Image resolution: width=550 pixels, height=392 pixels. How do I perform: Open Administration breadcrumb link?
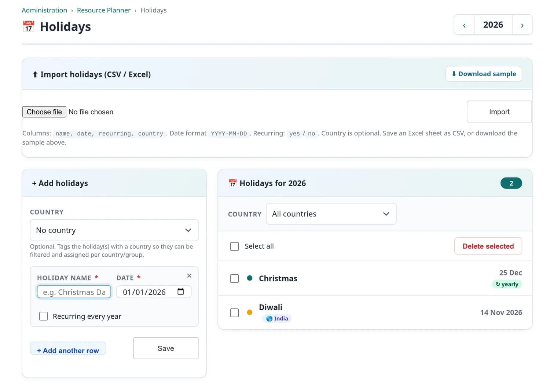[x=44, y=10]
